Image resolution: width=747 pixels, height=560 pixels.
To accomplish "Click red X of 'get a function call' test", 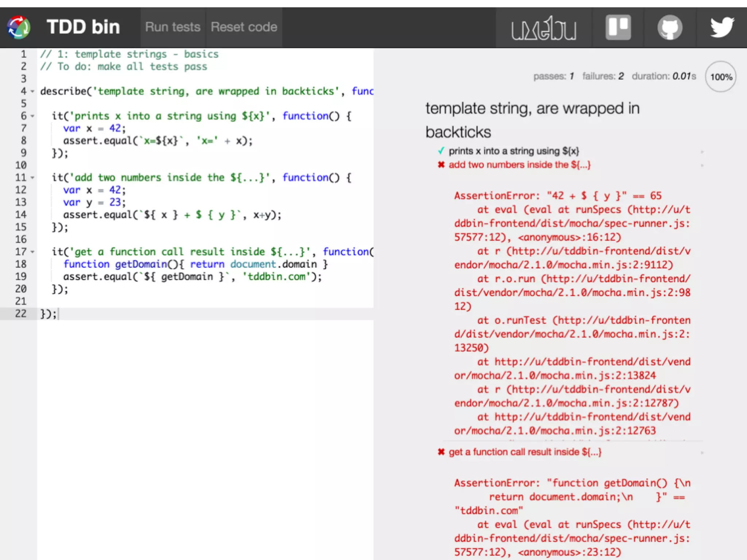I will coord(441,452).
